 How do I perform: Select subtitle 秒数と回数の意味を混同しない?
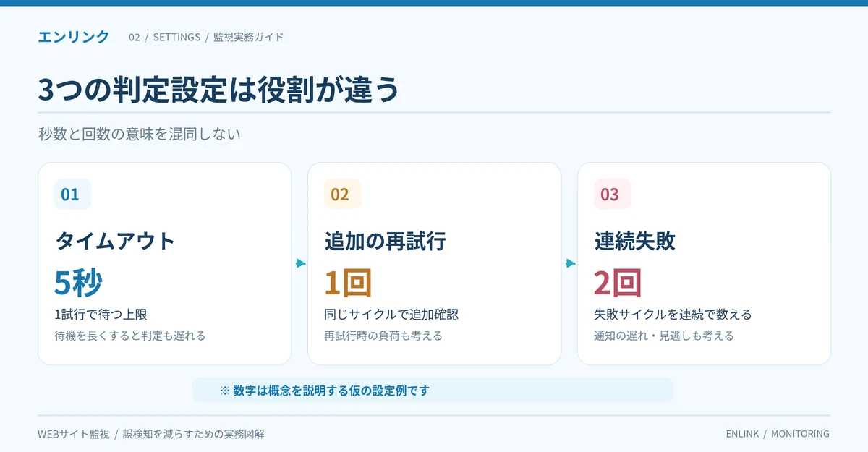click(x=139, y=134)
